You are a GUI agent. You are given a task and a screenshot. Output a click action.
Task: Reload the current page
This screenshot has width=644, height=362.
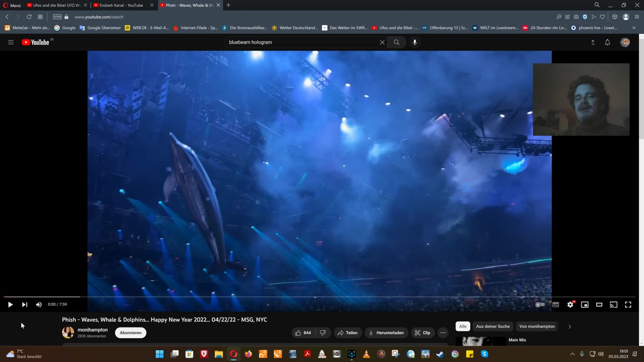(29, 17)
